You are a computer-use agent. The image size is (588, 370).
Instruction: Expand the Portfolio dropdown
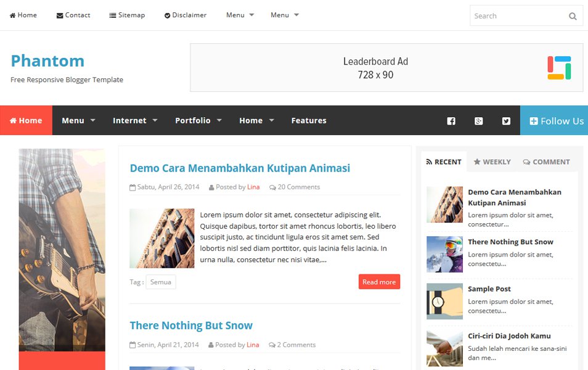tap(198, 120)
